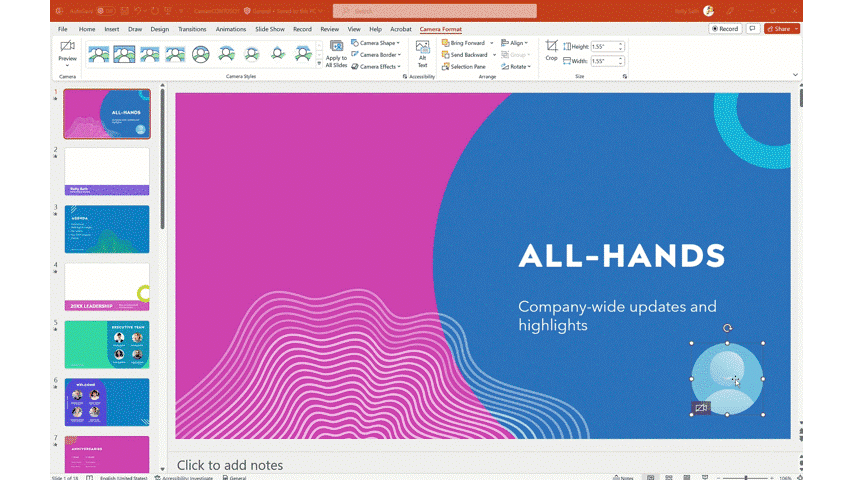This screenshot has height=480, width=853.
Task: Open Bring Forward dropdown arrow
Action: click(492, 43)
